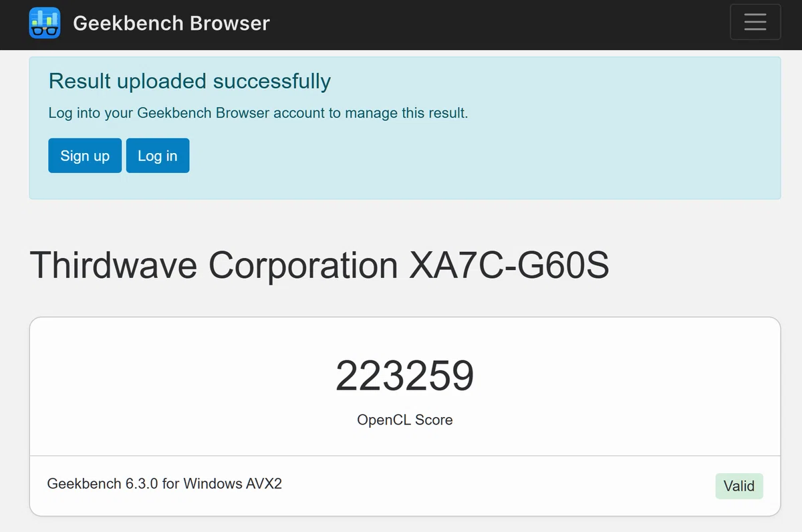This screenshot has height=532, width=802.
Task: Click the word Browser in navbar title
Action: (x=230, y=23)
